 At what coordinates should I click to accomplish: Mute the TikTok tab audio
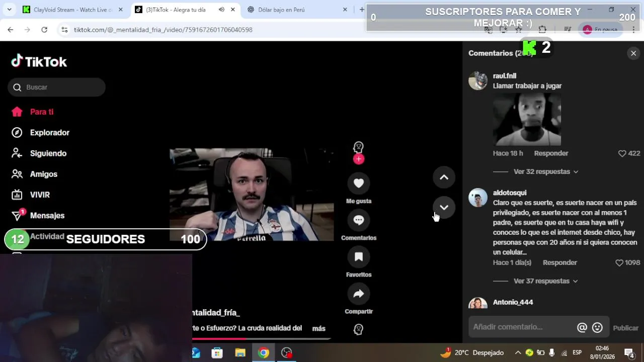tap(221, 10)
